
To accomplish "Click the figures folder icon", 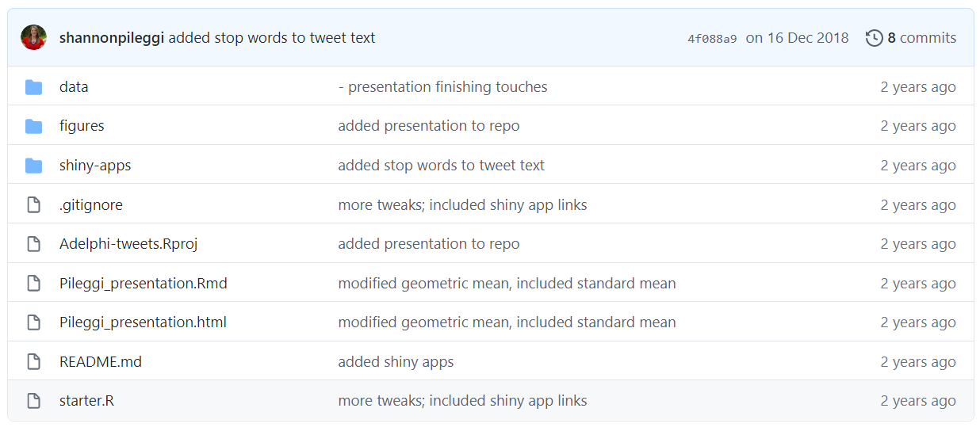I will [x=33, y=126].
